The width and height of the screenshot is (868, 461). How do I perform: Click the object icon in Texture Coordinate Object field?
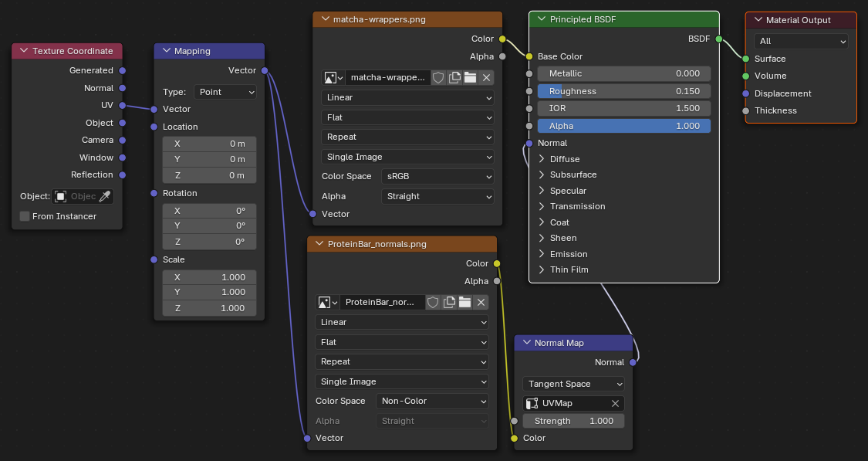coord(60,196)
